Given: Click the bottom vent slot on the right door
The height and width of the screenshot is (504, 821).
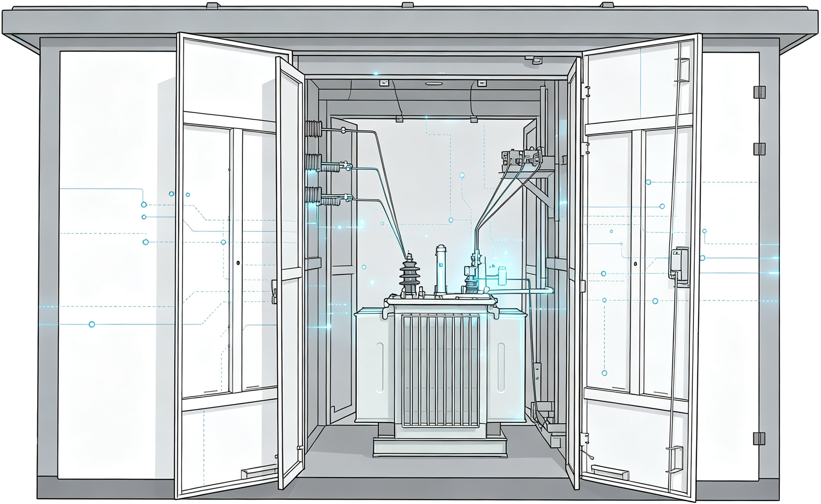Looking at the screenshot, I should point(610,473).
